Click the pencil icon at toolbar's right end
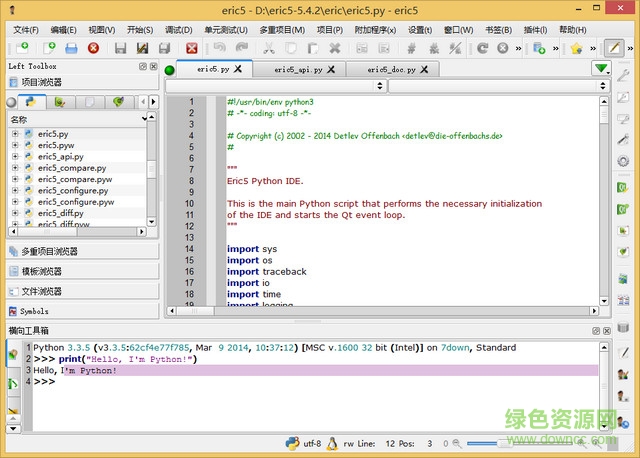This screenshot has height=458, width=640. (x=614, y=48)
